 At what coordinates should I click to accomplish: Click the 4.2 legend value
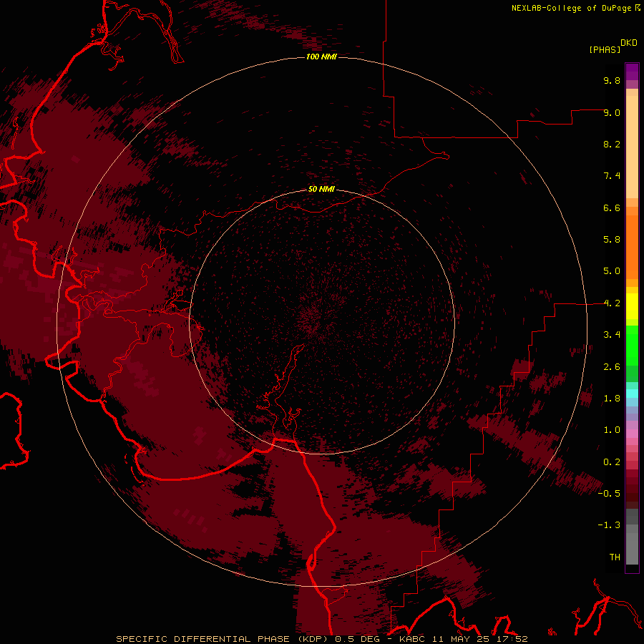point(612,303)
